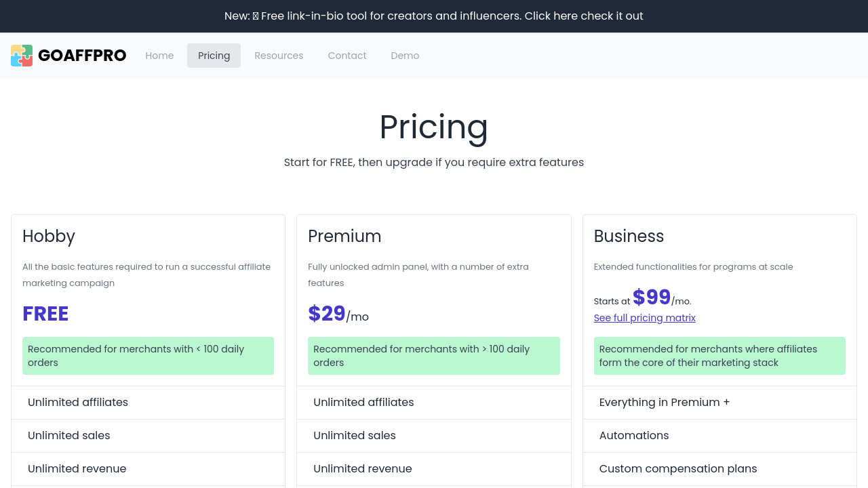Click the $29/mo Premium price

point(338,314)
